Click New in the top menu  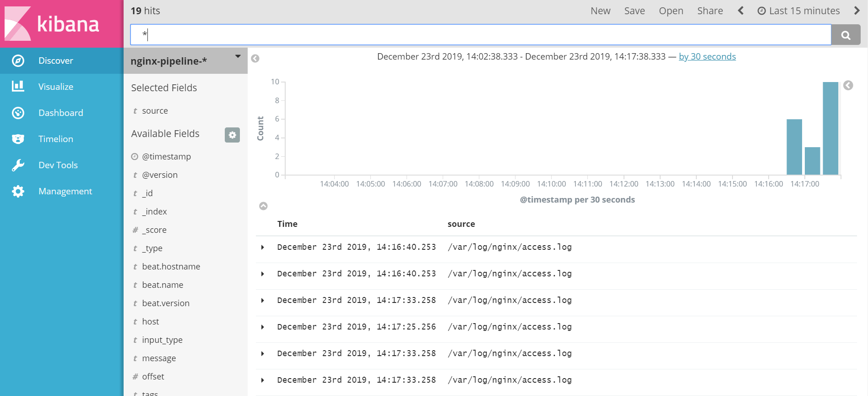click(600, 11)
